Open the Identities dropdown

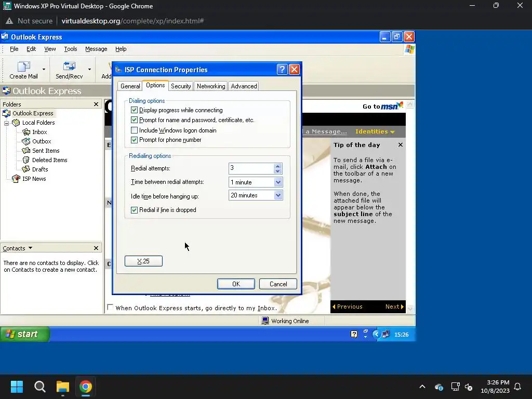pyautogui.click(x=375, y=131)
